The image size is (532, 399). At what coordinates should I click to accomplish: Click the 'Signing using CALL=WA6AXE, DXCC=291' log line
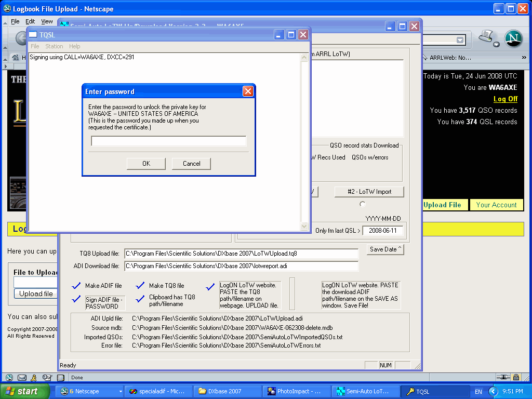point(82,57)
